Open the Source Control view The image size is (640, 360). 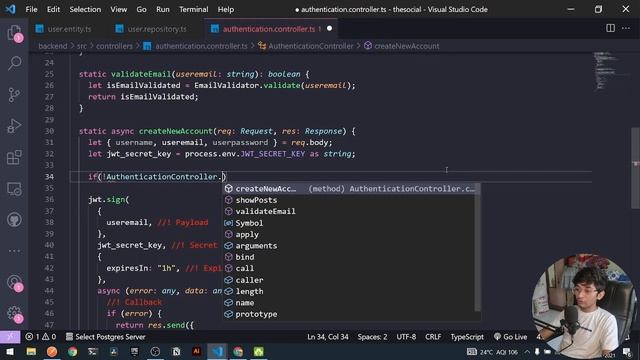click(14, 95)
